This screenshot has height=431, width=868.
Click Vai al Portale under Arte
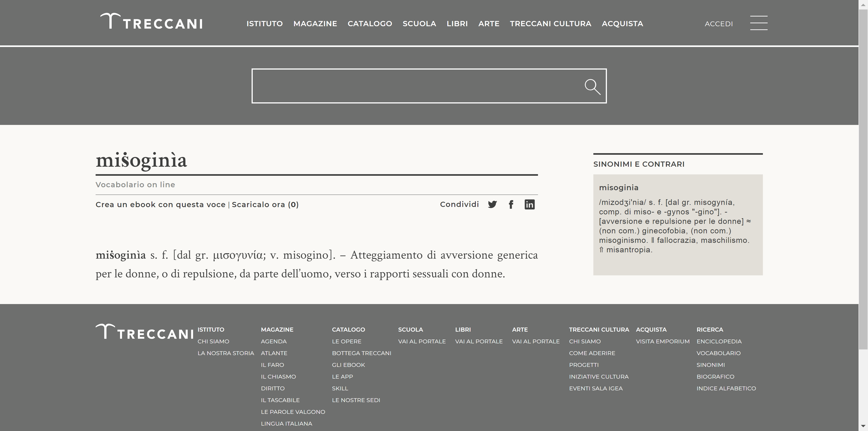pyautogui.click(x=536, y=341)
